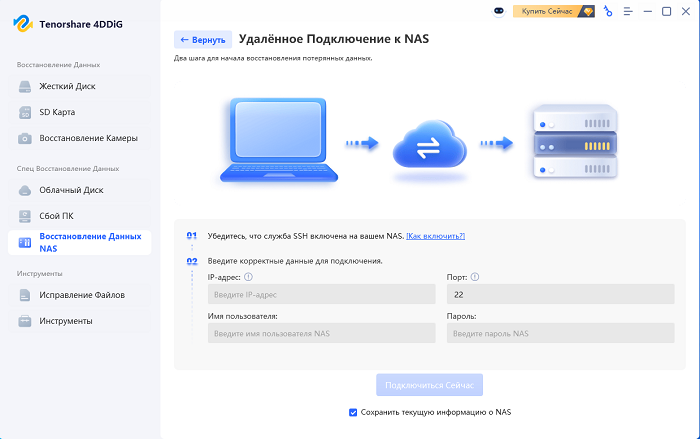This screenshot has width=700, height=439.
Task: Click the laptop illustration
Action: (x=279, y=140)
